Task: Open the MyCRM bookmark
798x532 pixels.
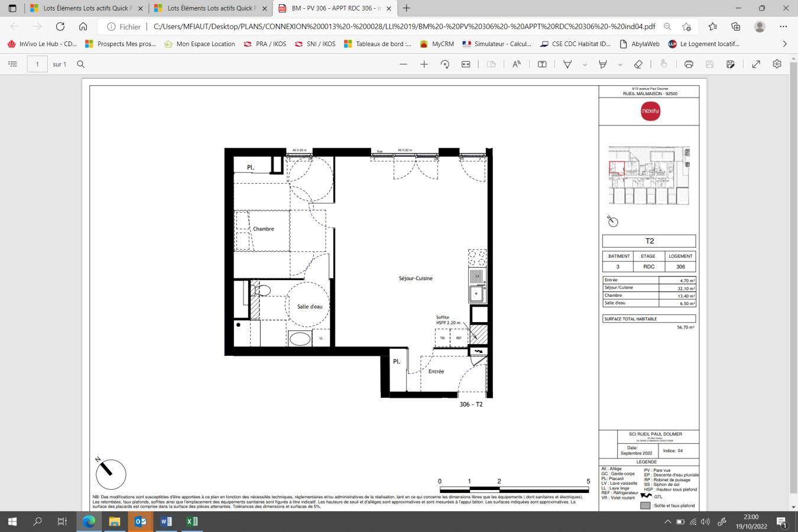Action: tap(437, 44)
